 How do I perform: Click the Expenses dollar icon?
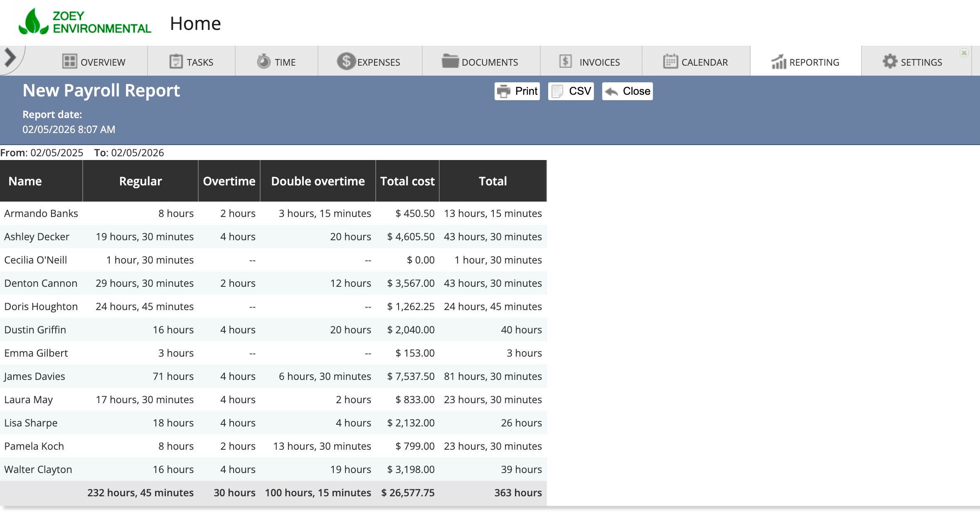[346, 62]
